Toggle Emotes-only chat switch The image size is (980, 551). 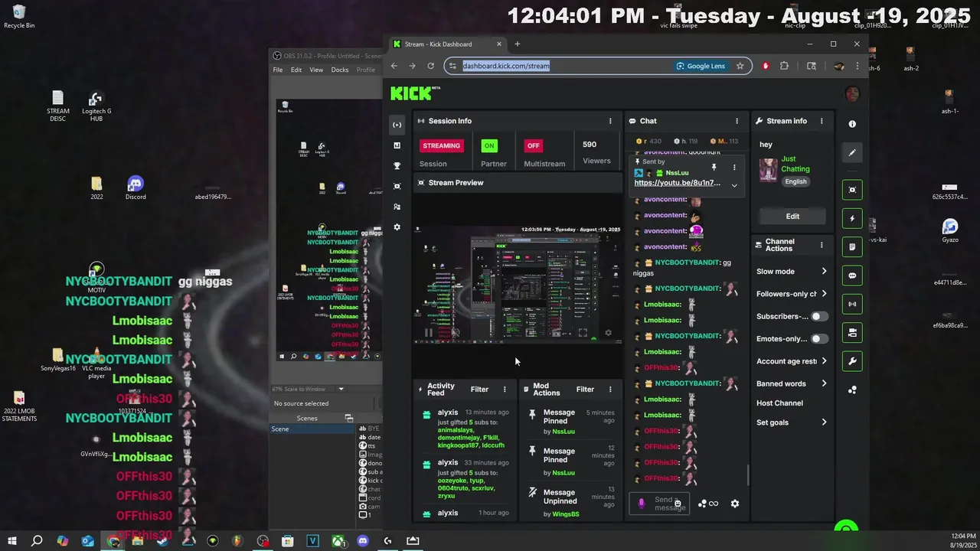(819, 339)
